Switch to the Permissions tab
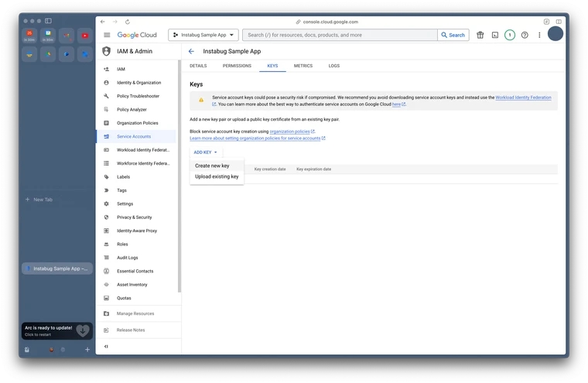The height and width of the screenshot is (383, 588). tap(237, 66)
